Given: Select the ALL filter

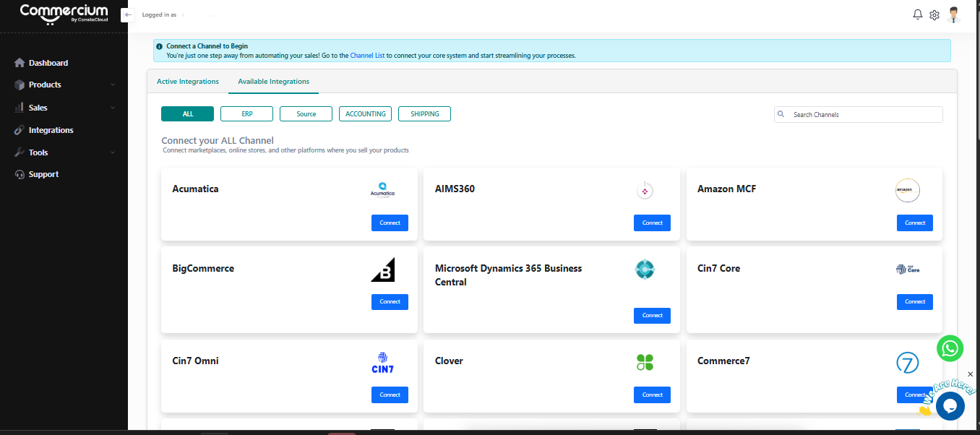Looking at the screenshot, I should [x=188, y=113].
